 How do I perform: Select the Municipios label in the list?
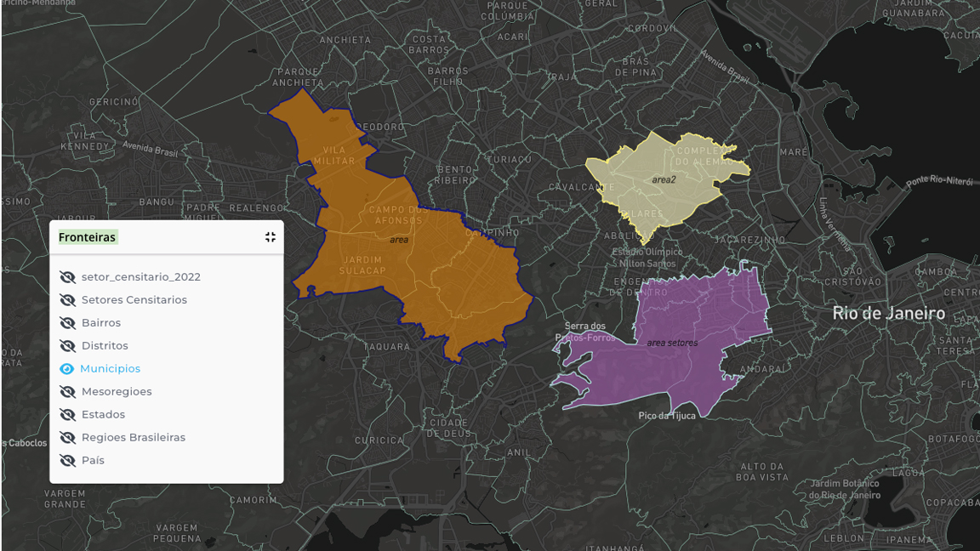click(x=110, y=369)
